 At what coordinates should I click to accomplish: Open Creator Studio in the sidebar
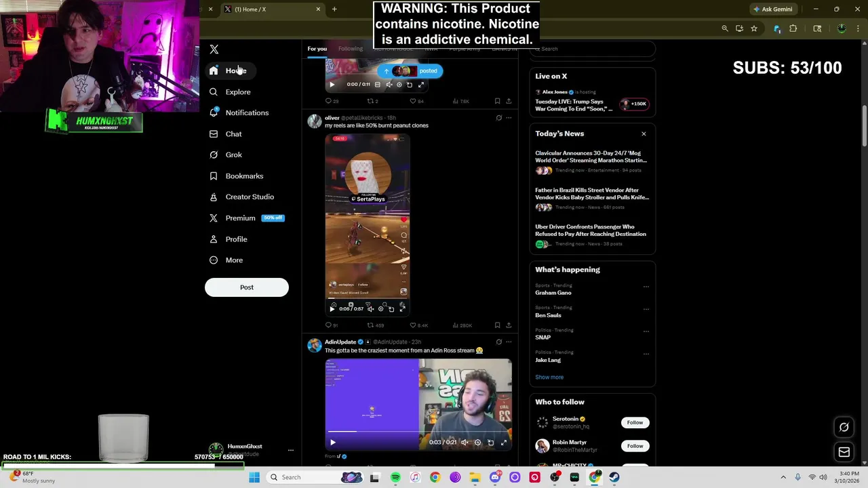click(x=241, y=197)
